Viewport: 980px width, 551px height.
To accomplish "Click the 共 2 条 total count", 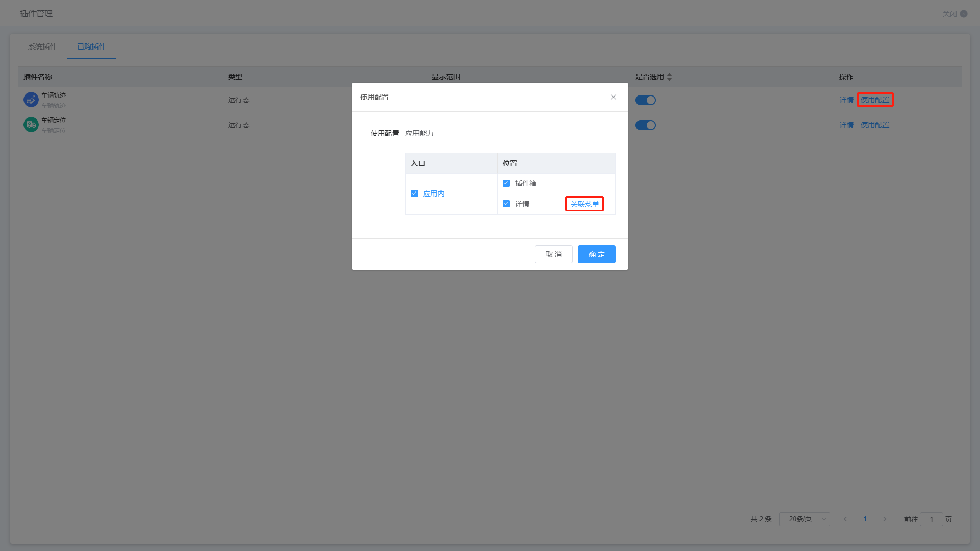I will tap(761, 519).
